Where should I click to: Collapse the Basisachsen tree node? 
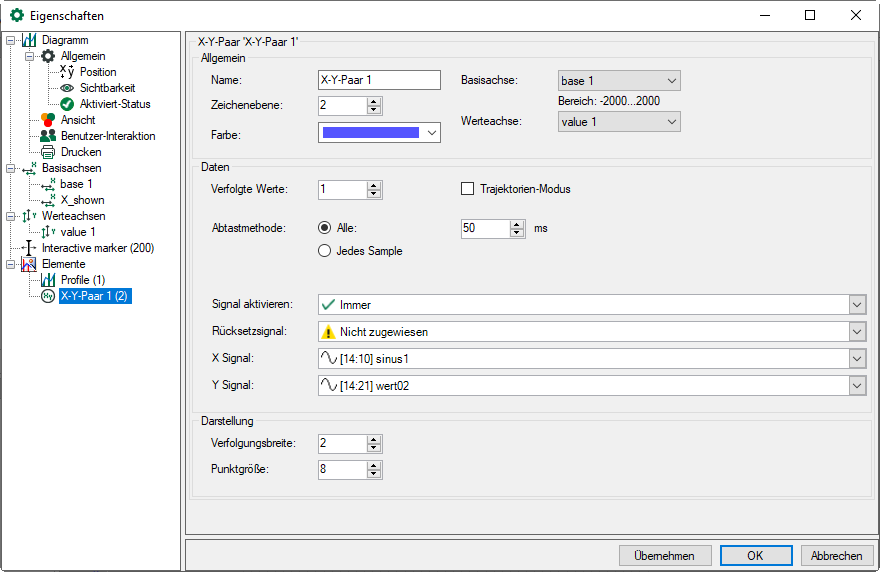pos(11,168)
